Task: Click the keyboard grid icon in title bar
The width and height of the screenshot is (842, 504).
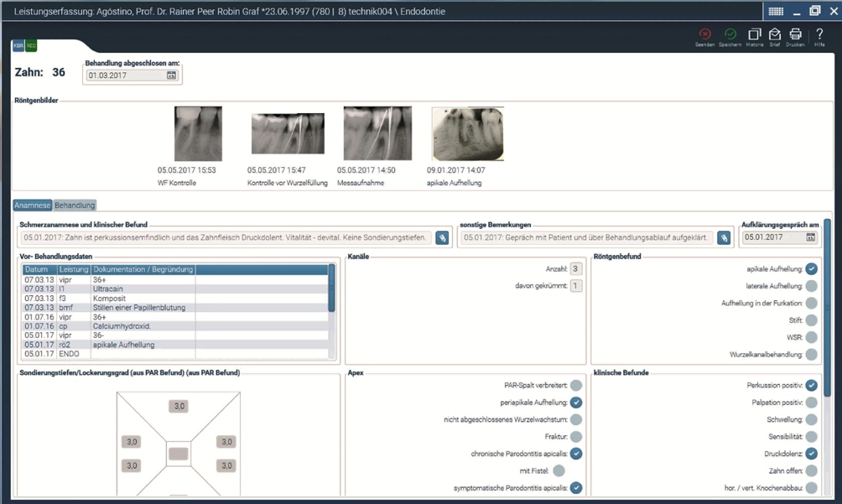Action: 776,11
